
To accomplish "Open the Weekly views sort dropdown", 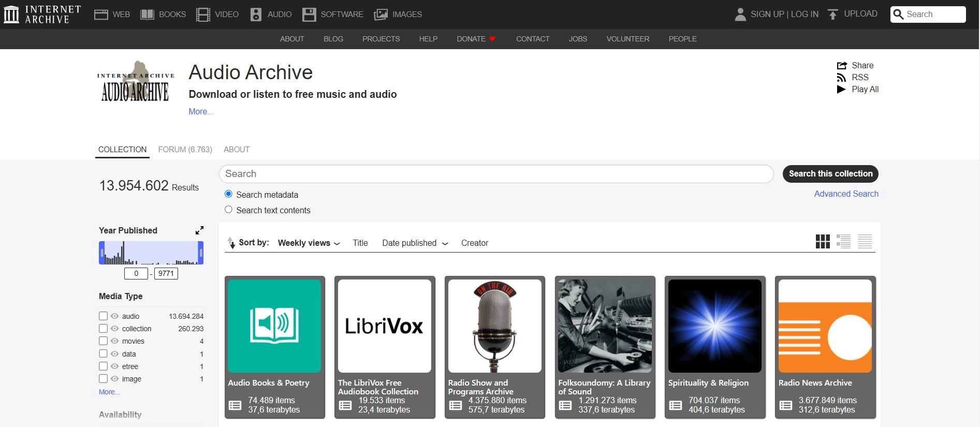I will 309,243.
